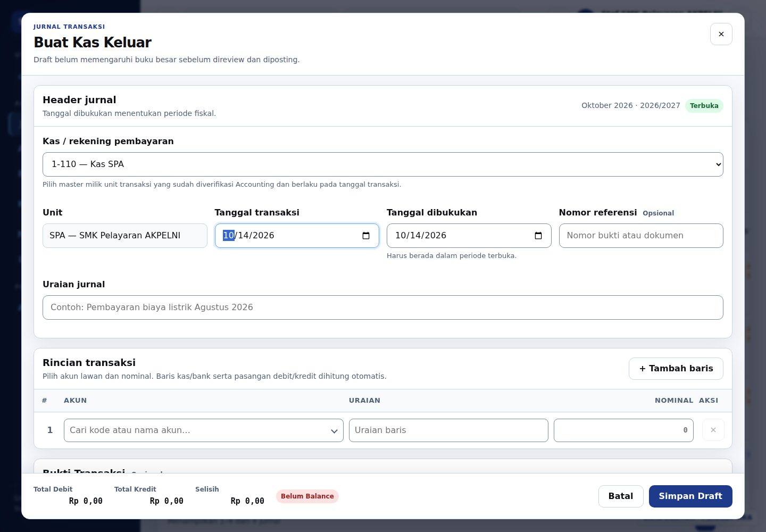Click the Selisih label

(x=207, y=489)
